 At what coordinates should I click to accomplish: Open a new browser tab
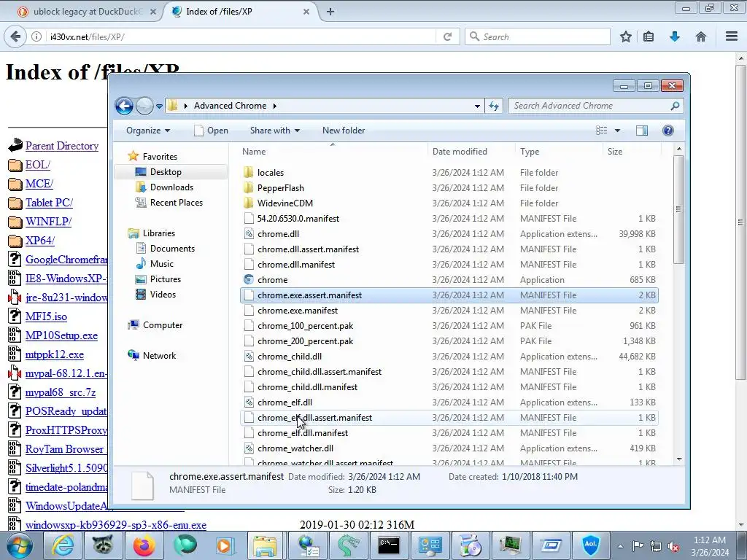coord(330,12)
